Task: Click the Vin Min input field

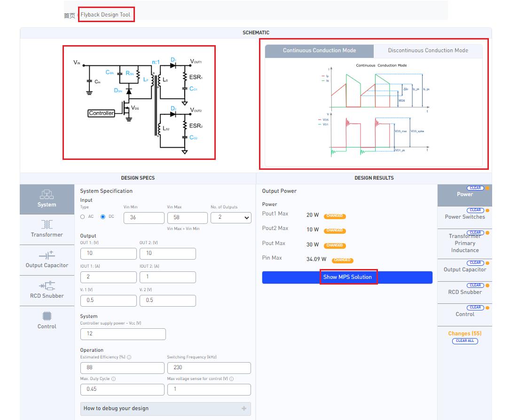Action: click(144, 218)
